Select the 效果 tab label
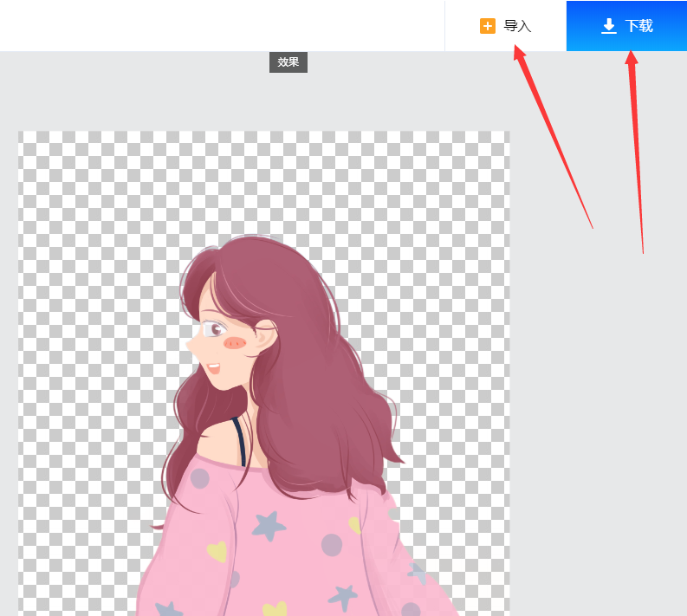 tap(288, 62)
